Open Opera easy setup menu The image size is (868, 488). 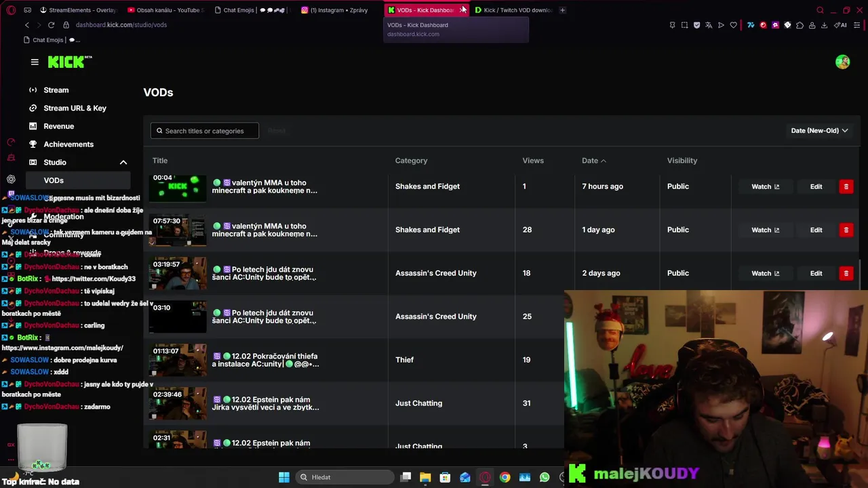click(x=857, y=25)
